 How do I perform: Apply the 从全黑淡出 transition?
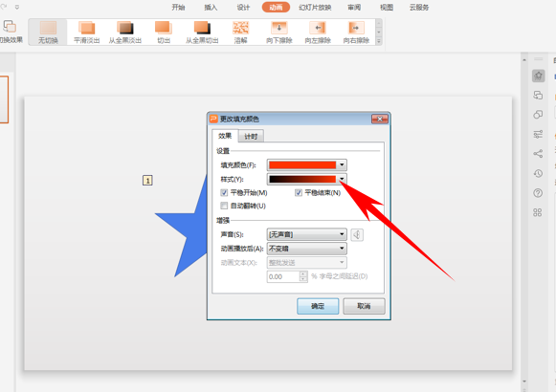(125, 33)
